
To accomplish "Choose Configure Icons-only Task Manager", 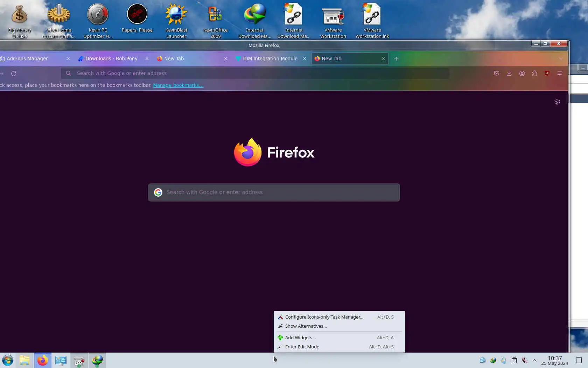I will pyautogui.click(x=339, y=317).
